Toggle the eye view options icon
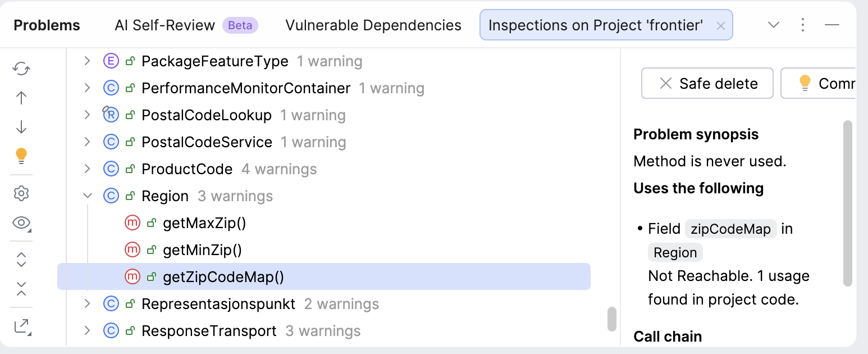Image resolution: width=868 pixels, height=354 pixels. 21,223
